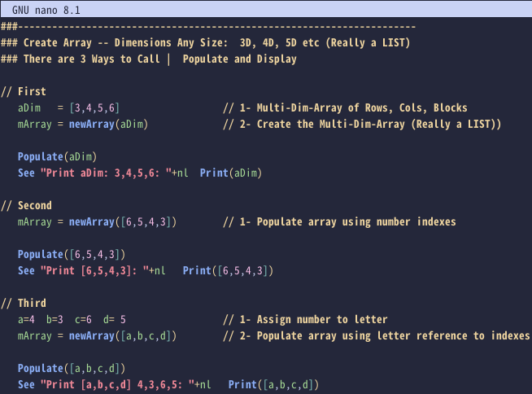Place cursor on the "// Third" comment
This screenshot has width=532, height=394.
click(24, 303)
